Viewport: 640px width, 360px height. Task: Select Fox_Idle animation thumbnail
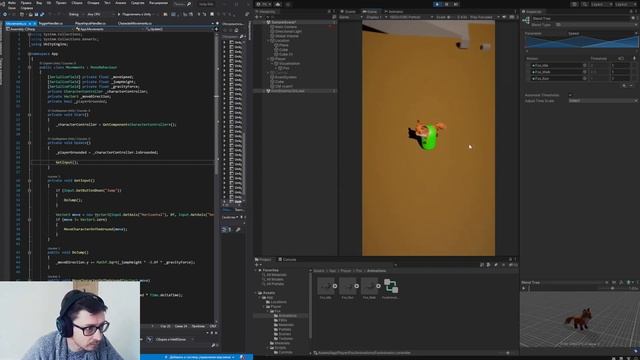[x=326, y=286]
